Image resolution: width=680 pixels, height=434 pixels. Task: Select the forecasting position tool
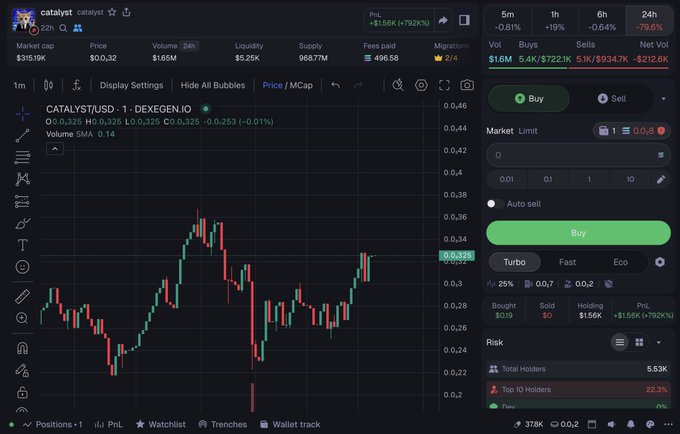point(23,202)
